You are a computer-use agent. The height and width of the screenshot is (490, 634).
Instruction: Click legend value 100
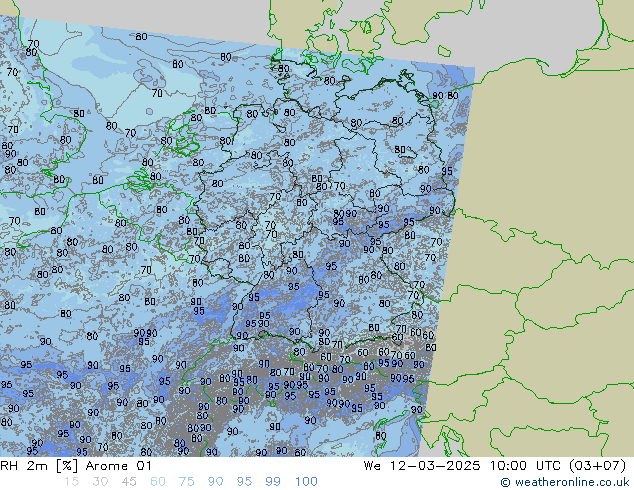(306, 482)
